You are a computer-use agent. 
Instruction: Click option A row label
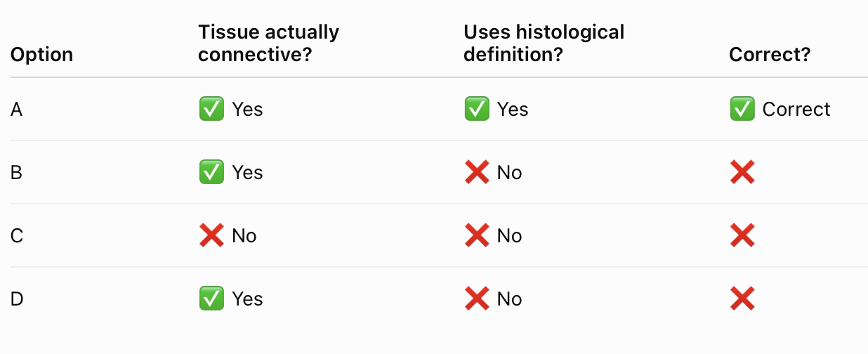[x=17, y=109]
